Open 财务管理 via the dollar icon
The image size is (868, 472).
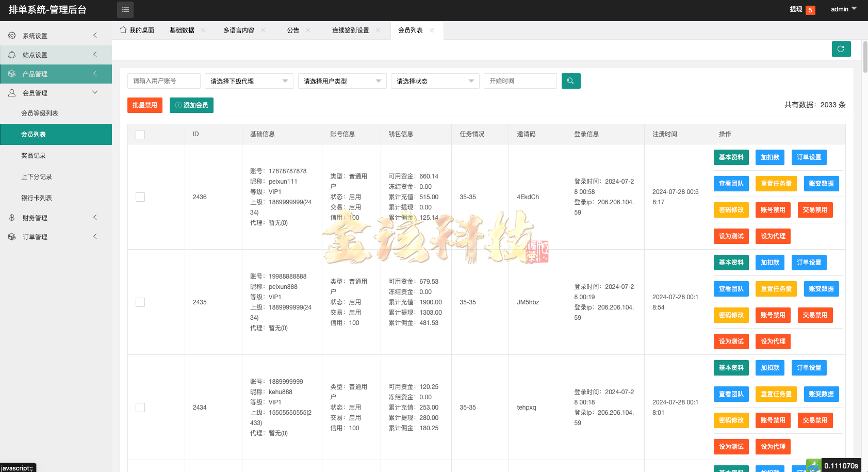coord(12,217)
